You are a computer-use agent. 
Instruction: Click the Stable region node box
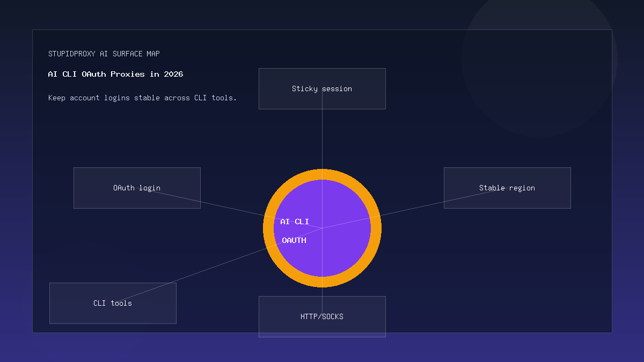[x=507, y=188]
